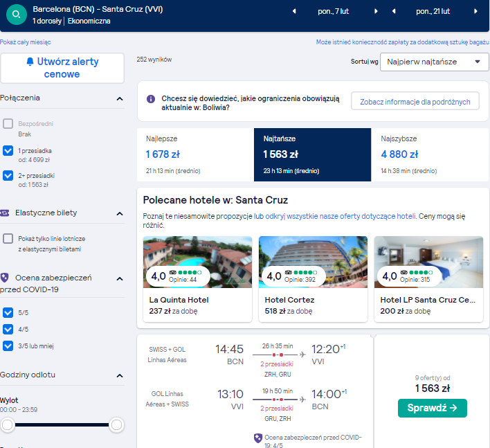490x448 pixels.
Task: Click the COVID shield icon in flight result
Action: [x=258, y=438]
